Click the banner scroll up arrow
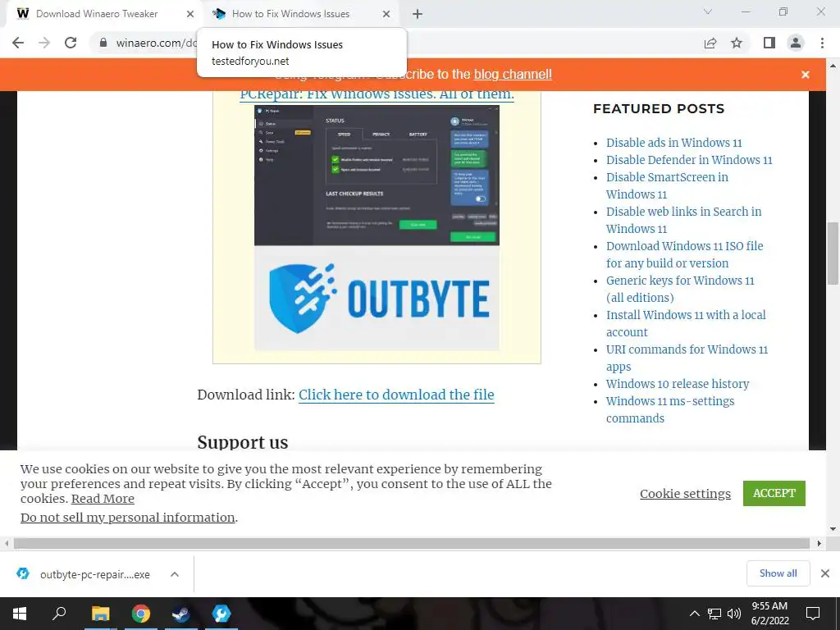Image resolution: width=840 pixels, height=630 pixels. coord(833,66)
